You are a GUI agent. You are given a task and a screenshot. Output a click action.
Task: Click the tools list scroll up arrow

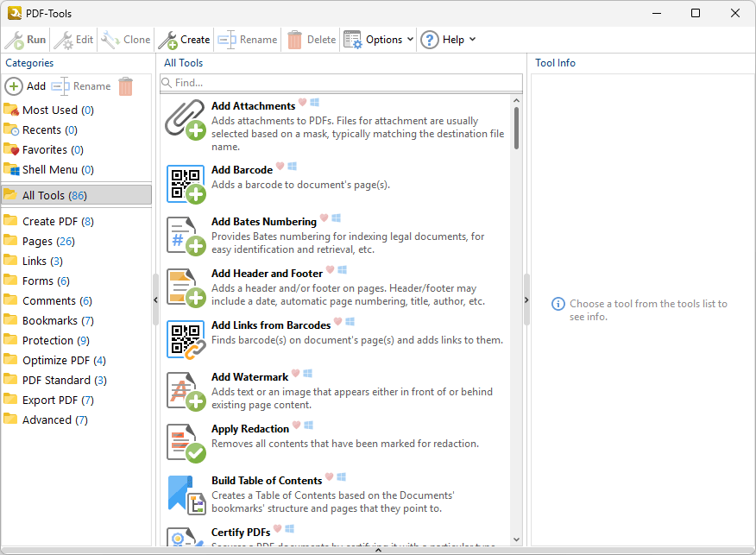click(516, 101)
